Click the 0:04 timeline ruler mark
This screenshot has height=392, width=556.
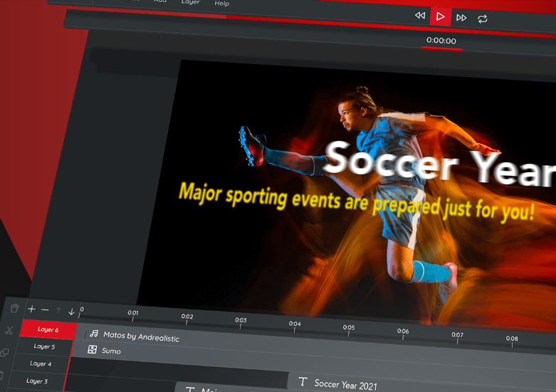(x=295, y=324)
